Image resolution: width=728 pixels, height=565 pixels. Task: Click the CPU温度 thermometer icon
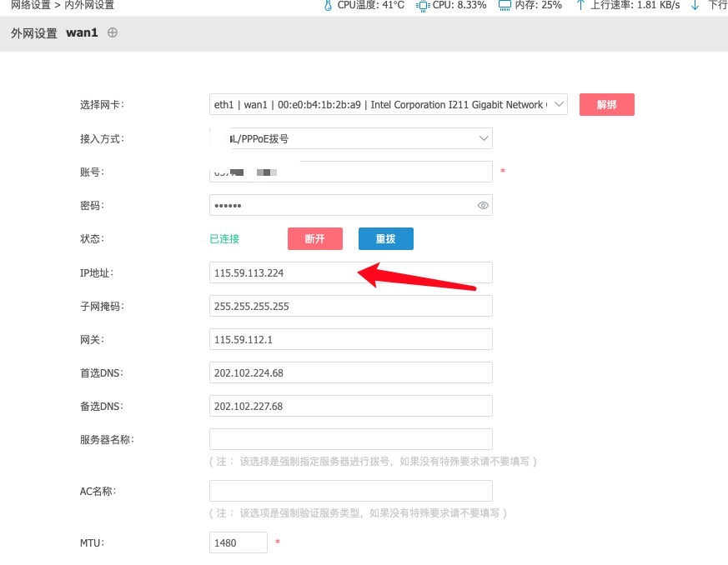point(327,6)
